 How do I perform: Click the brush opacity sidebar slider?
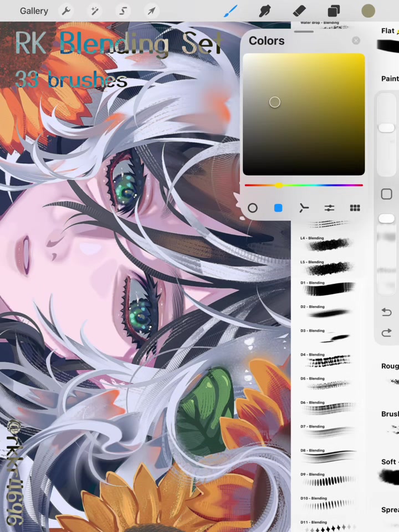point(386,253)
